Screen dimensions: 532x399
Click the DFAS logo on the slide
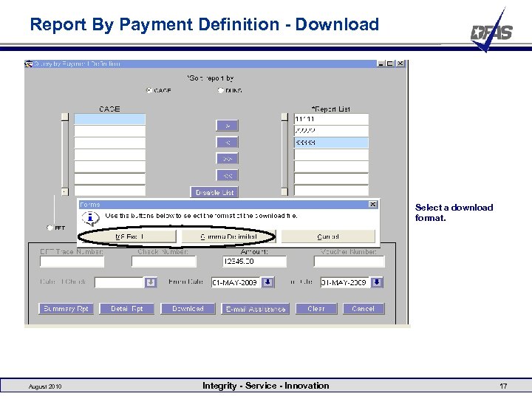(491, 30)
